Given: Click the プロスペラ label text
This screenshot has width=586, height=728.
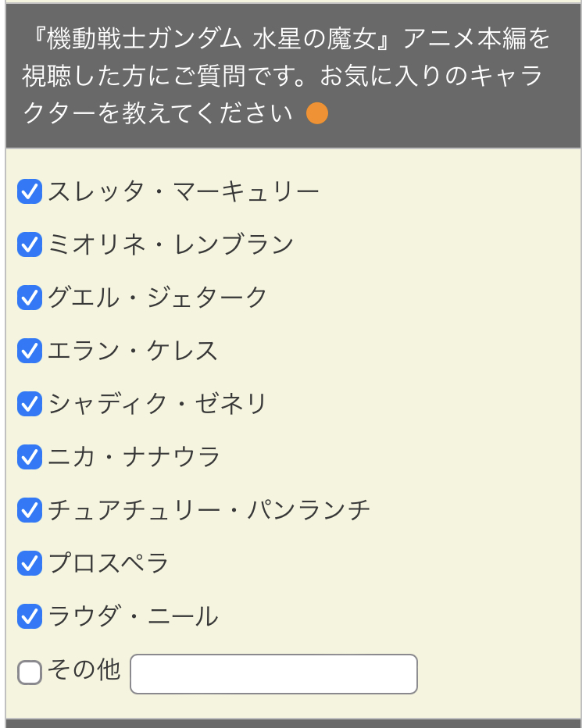Looking at the screenshot, I should 108,563.
